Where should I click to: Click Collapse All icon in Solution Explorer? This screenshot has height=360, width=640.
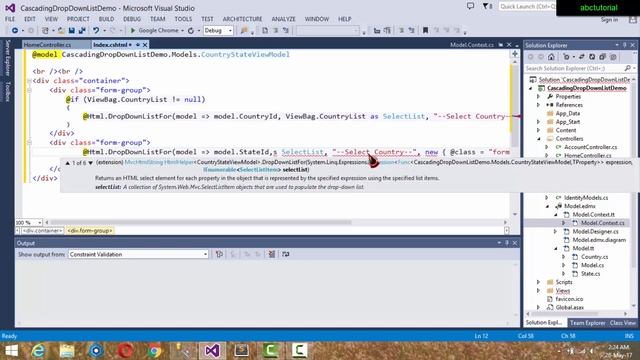point(602,57)
